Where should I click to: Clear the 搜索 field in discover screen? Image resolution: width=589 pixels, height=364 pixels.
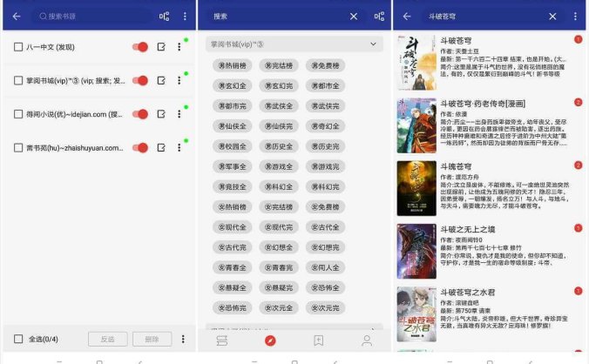[354, 17]
